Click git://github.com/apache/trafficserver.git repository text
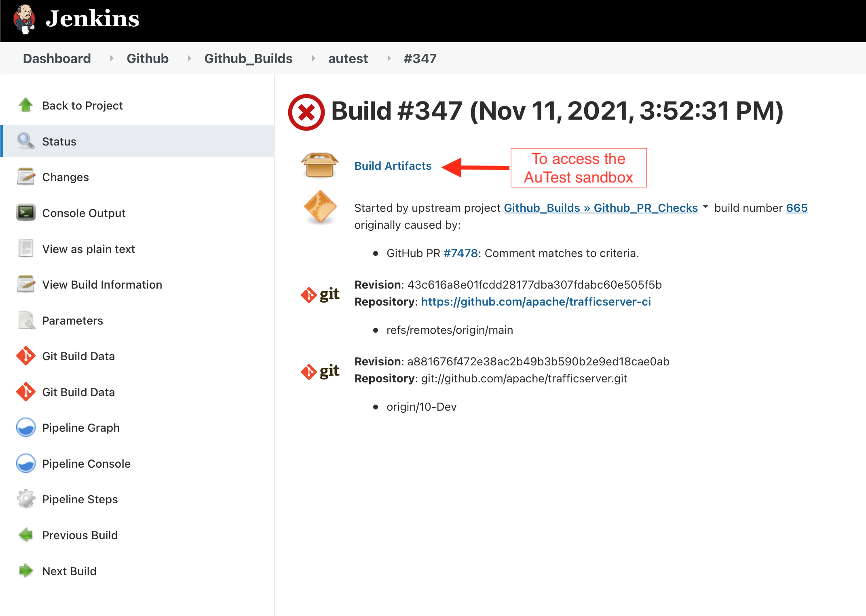Viewport: 866px width, 616px height. [x=524, y=378]
